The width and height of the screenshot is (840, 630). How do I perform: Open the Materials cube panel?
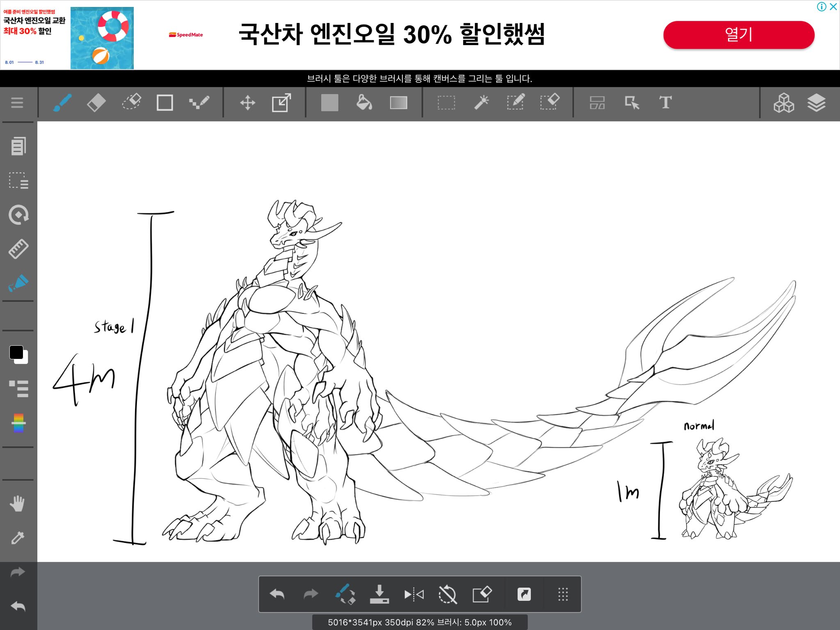pyautogui.click(x=783, y=103)
